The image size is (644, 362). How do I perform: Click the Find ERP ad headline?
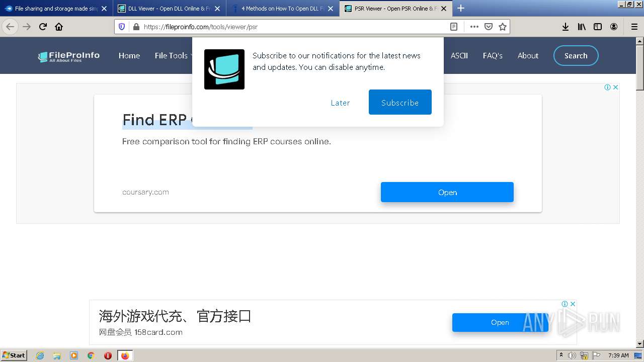[x=157, y=120]
